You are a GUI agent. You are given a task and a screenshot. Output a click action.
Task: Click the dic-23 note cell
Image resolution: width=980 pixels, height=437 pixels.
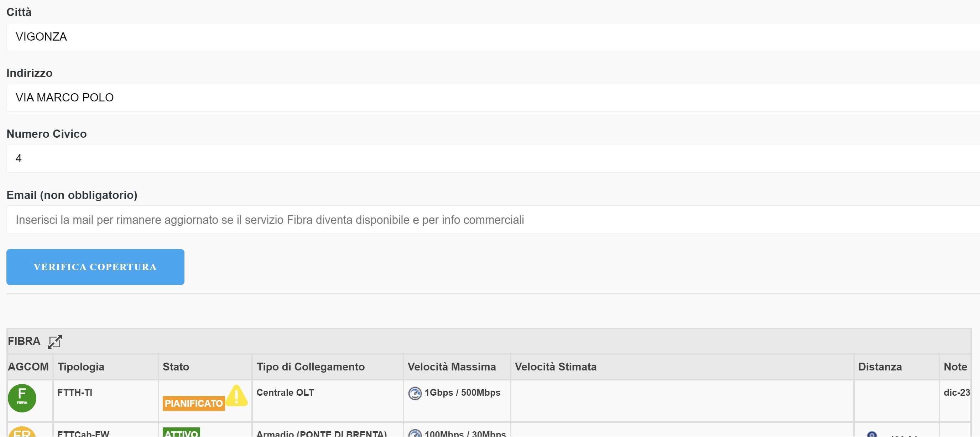pos(956,393)
